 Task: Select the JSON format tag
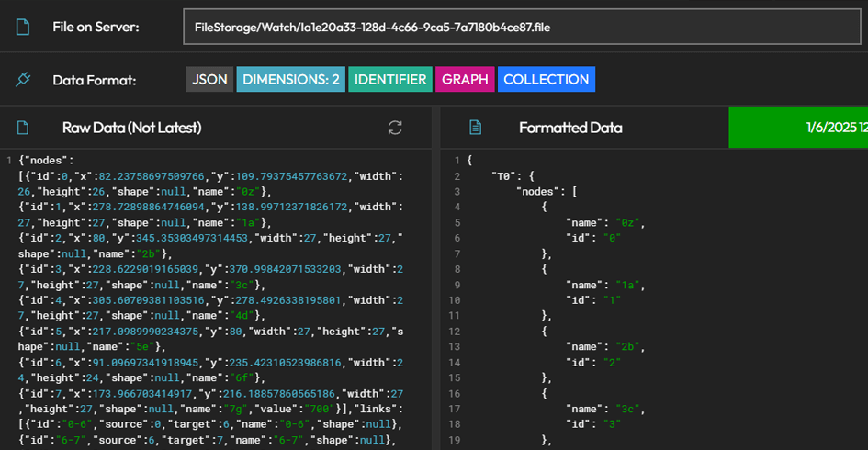coord(209,80)
